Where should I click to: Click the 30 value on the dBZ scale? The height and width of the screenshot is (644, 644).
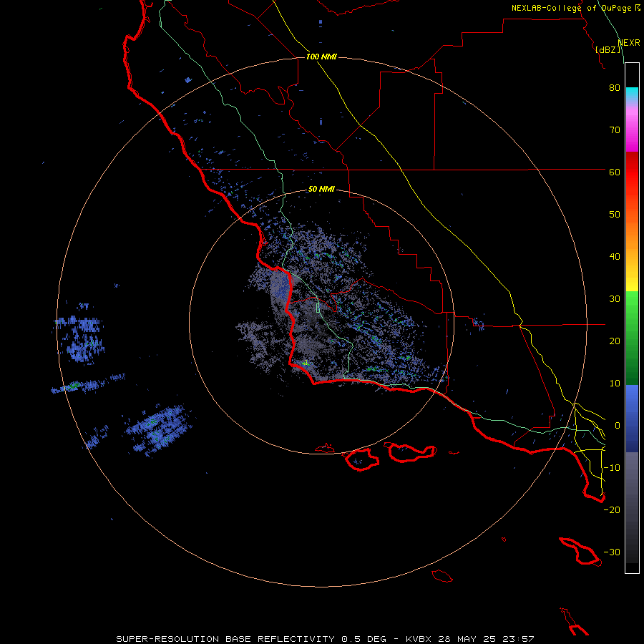coord(615,299)
